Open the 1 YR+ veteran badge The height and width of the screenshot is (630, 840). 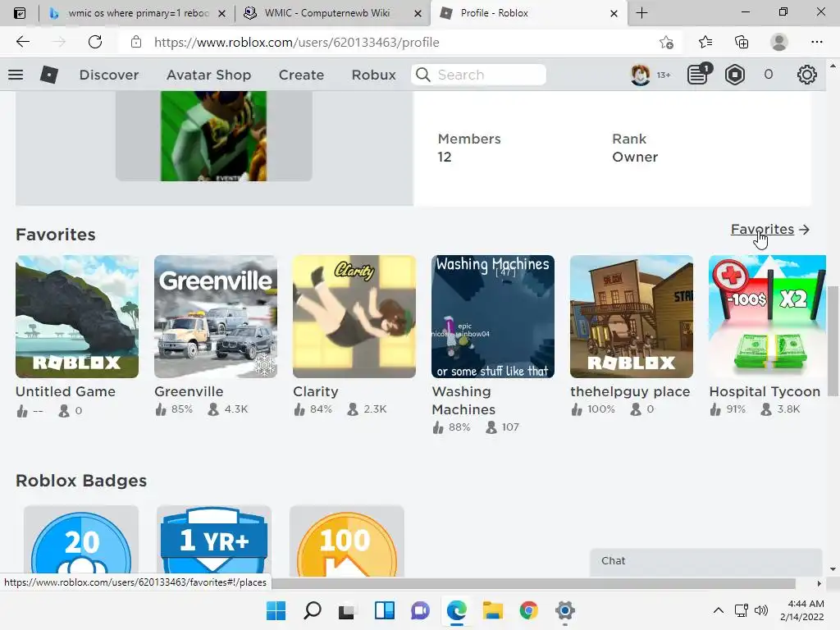click(x=214, y=541)
